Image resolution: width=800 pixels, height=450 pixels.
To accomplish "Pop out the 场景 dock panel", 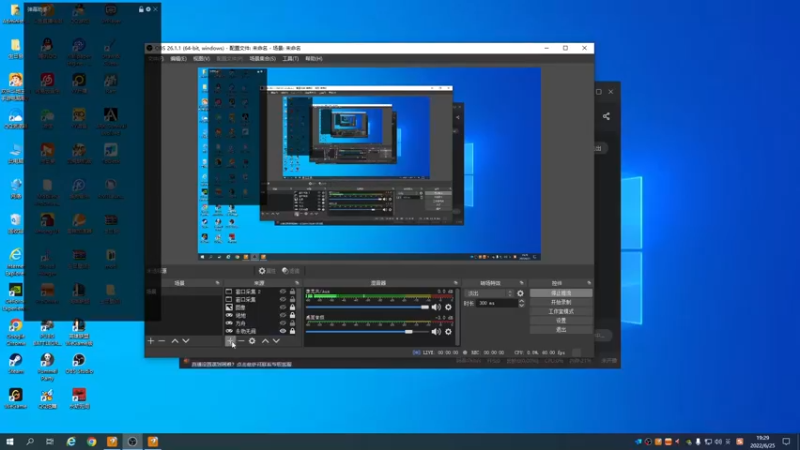I will 217,283.
